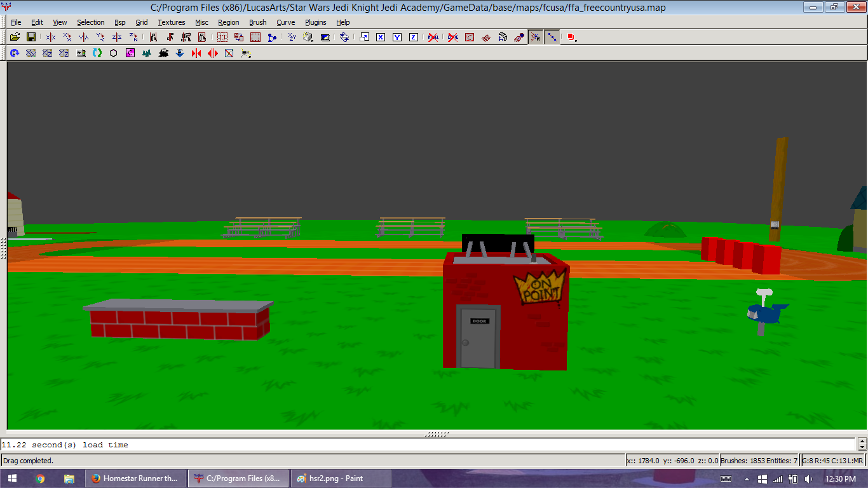868x488 pixels.
Task: Click the train plot-splines plugin icon
Action: point(163,53)
